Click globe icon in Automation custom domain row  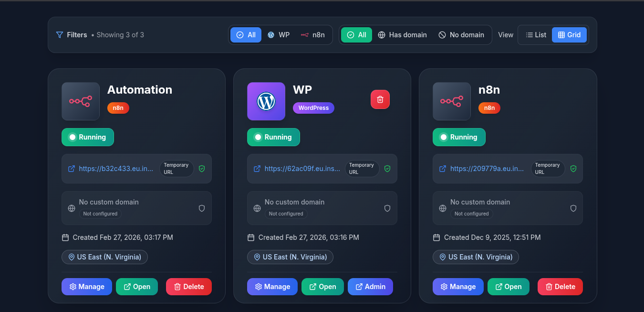tap(72, 208)
